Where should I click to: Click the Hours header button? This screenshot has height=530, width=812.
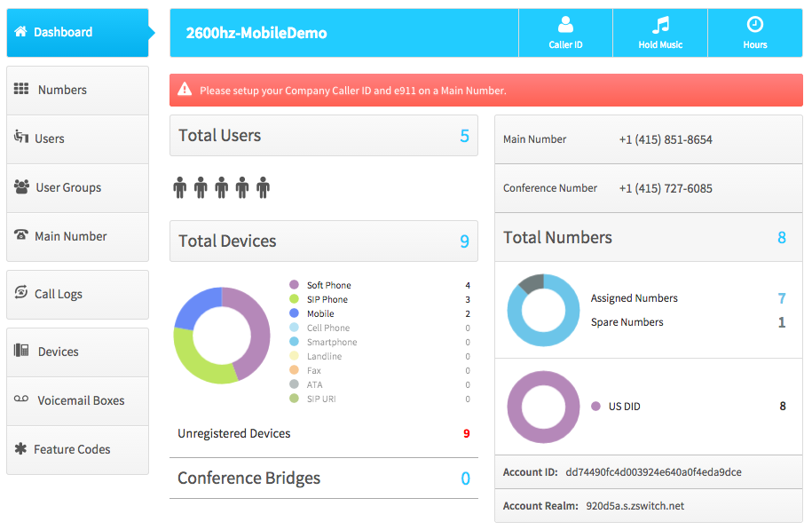pos(755,33)
